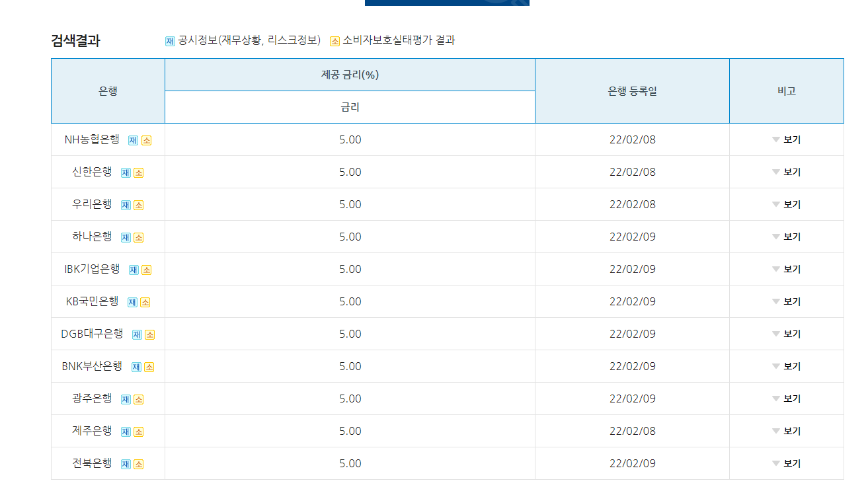Select the IBK기업은행 bank name
The height and width of the screenshot is (495, 868).
pyautogui.click(x=92, y=269)
